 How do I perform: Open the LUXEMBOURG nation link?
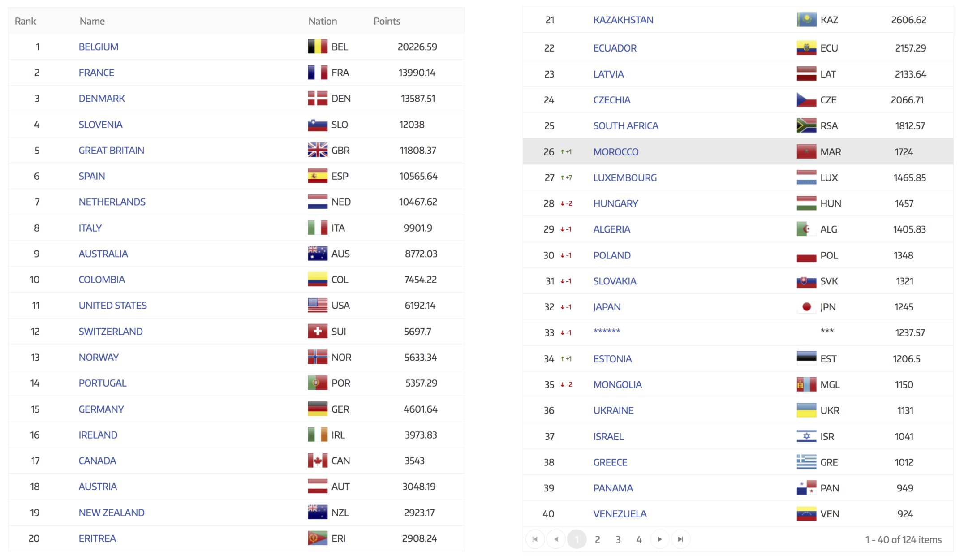click(x=624, y=178)
